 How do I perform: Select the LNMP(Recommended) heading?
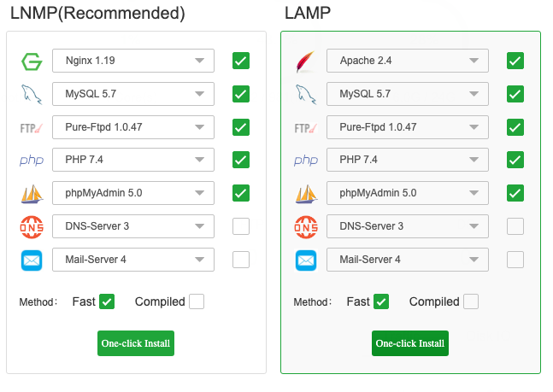click(97, 14)
